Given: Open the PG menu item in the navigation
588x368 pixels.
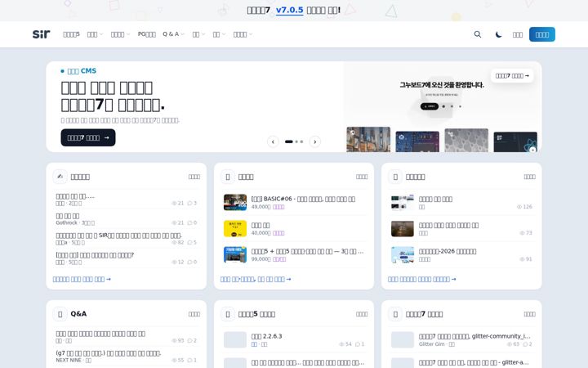Looking at the screenshot, I should coord(147,34).
